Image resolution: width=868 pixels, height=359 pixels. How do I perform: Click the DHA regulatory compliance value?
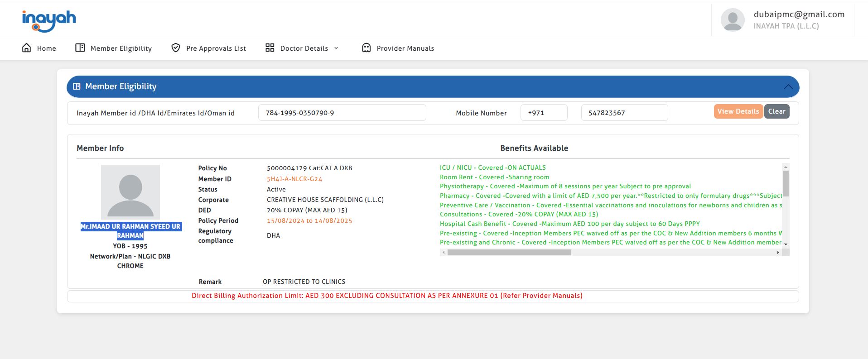274,235
